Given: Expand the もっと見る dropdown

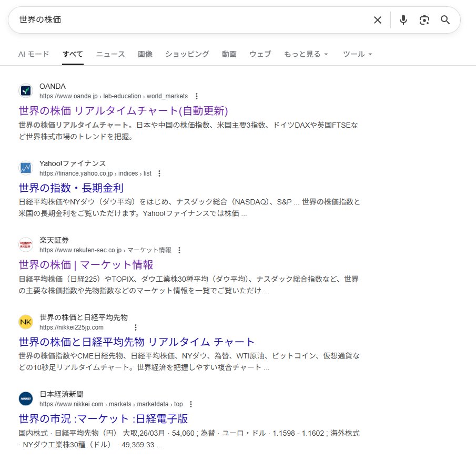Looking at the screenshot, I should click(306, 54).
